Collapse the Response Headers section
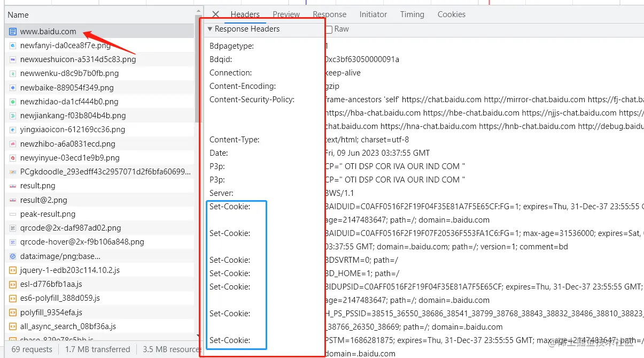 click(x=210, y=29)
